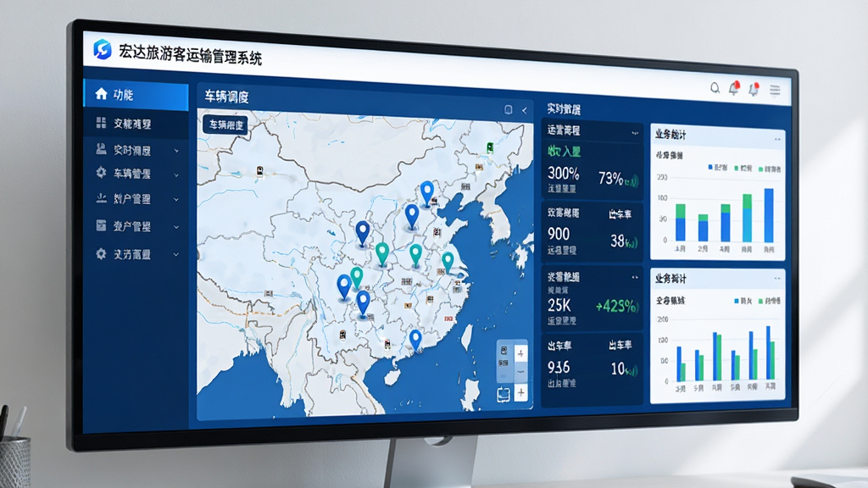
Task: Click the download-tray icon in the sidebar
Action: (102, 197)
